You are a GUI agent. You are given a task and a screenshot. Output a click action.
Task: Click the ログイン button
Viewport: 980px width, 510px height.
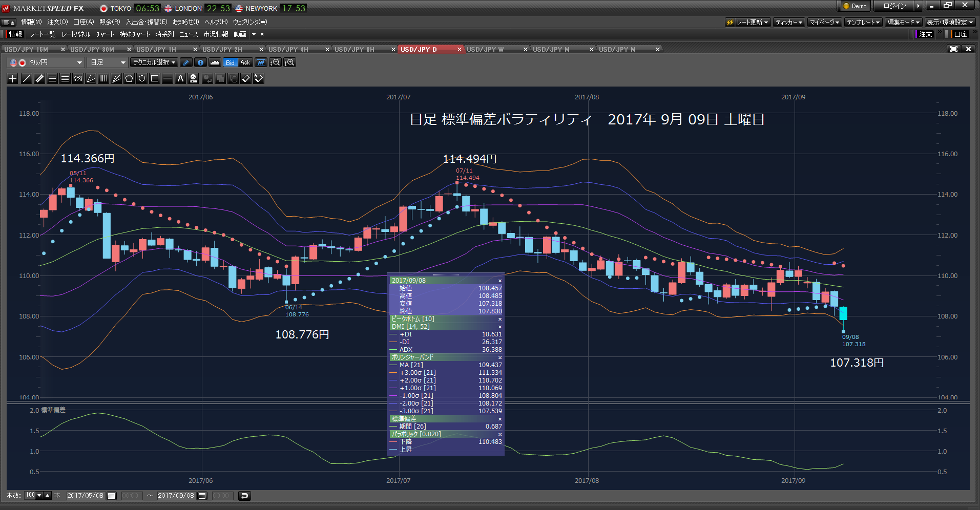click(894, 6)
